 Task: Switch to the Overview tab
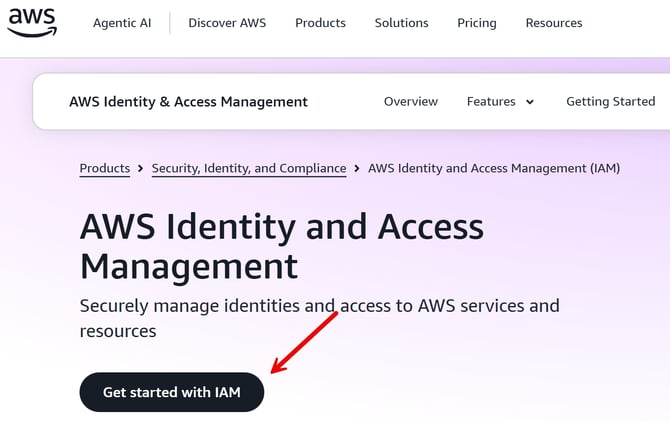click(x=411, y=102)
